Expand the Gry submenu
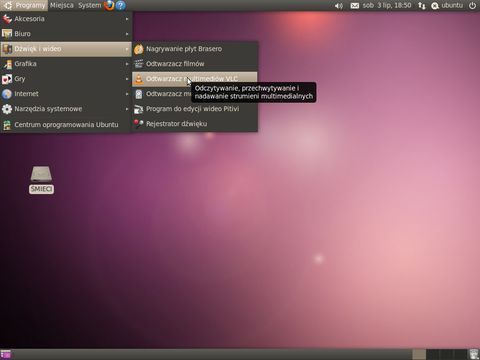The image size is (480, 360). click(x=66, y=79)
